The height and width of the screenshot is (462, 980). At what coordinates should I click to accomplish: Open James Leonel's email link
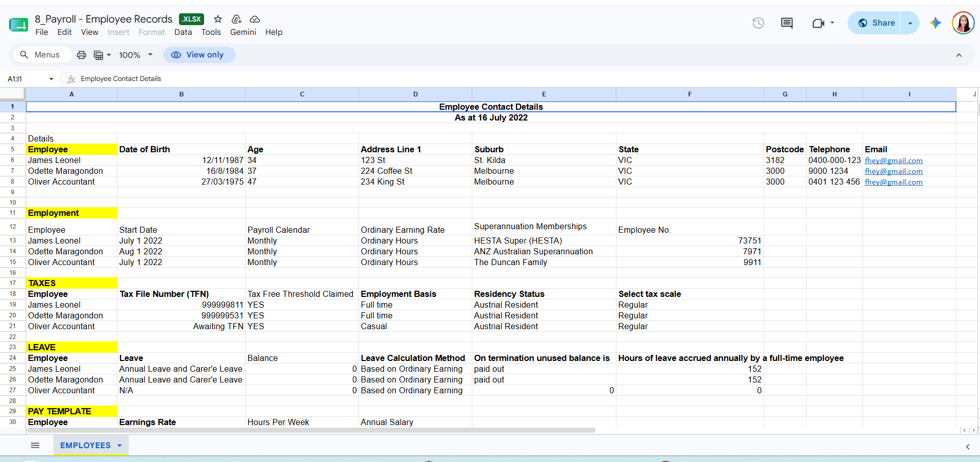tap(893, 160)
